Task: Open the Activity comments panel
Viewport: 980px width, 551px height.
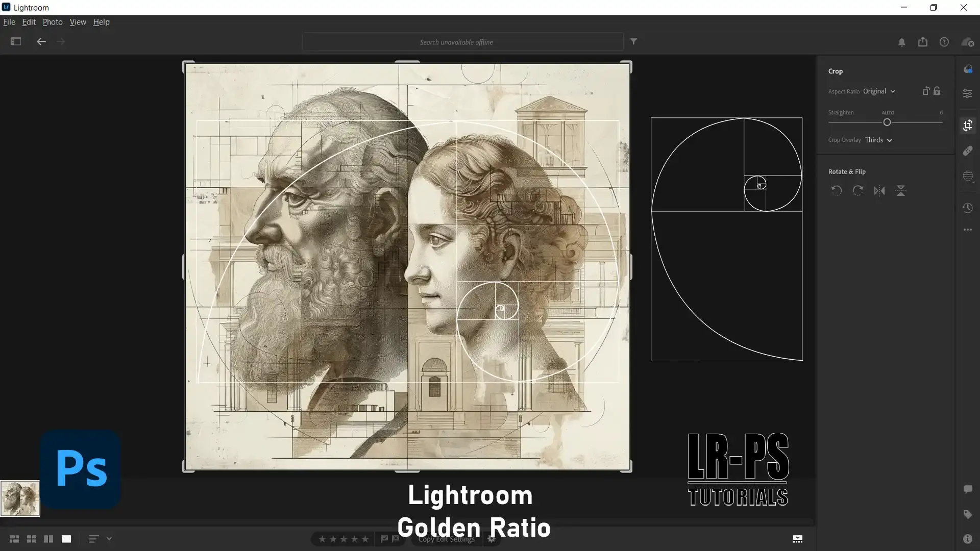Action: 968,489
